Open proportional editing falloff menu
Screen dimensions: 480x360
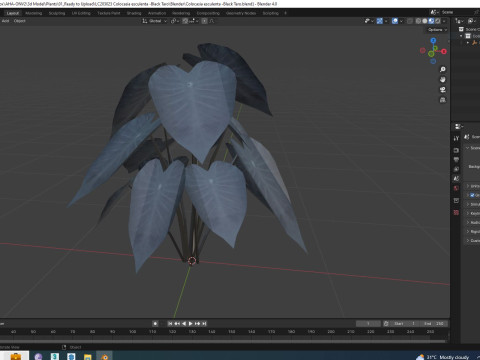tap(211, 21)
